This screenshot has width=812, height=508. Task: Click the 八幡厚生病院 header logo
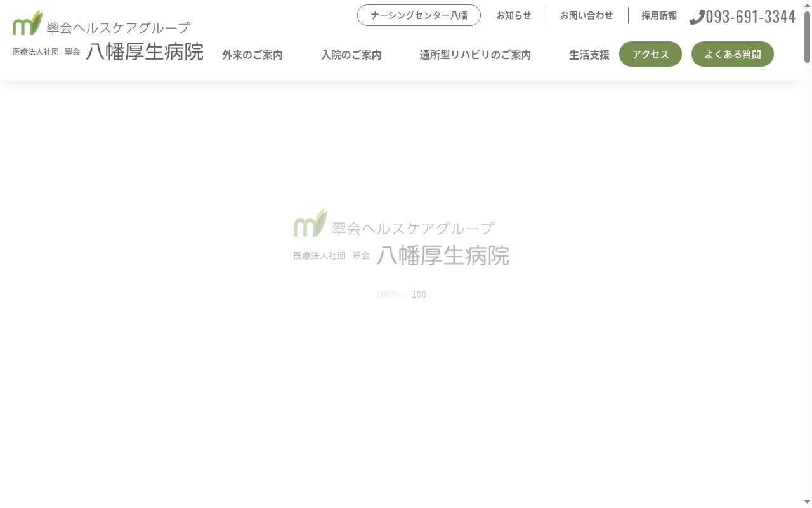108,36
